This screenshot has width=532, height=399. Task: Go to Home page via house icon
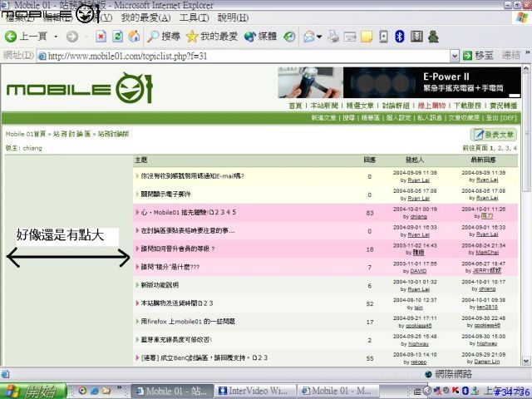(x=135, y=37)
